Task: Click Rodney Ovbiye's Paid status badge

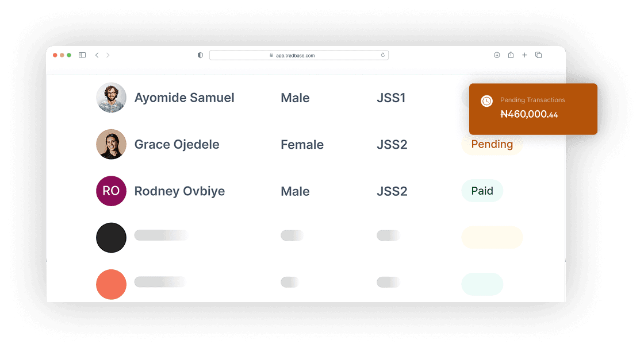Action: 482,191
